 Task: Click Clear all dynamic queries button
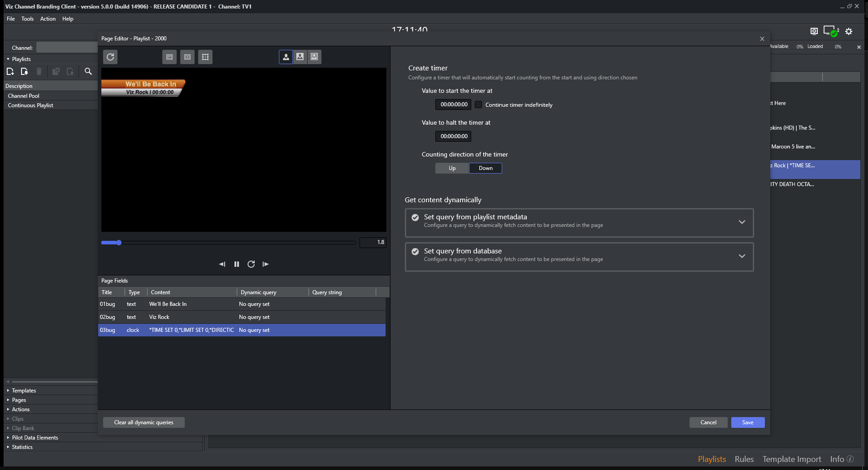tap(143, 422)
